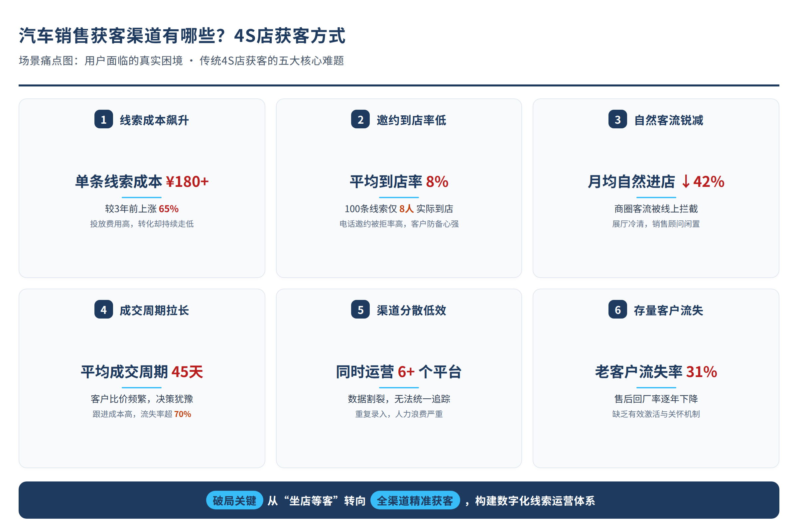Viewport: 798px width, 532px height.
Task: Click banner text 构建数字化线索运营体系
Action: tap(535, 501)
